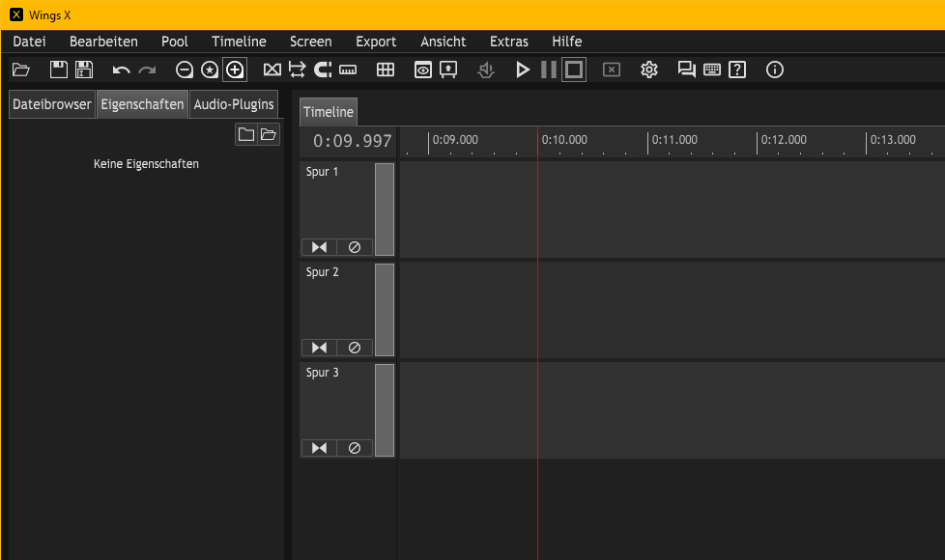Click the stop playback square button

[574, 70]
